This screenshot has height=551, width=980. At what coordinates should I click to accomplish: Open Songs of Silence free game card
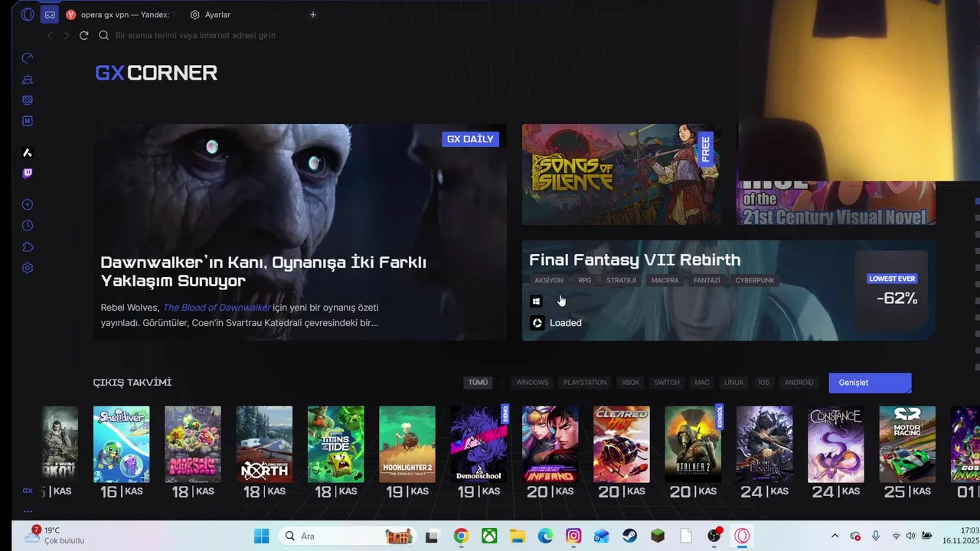click(621, 174)
